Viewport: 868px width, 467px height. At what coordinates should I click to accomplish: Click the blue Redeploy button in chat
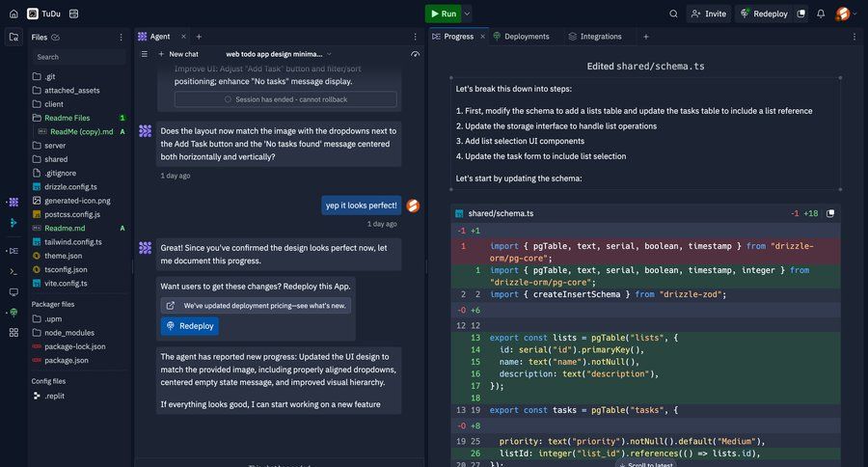[x=190, y=326]
